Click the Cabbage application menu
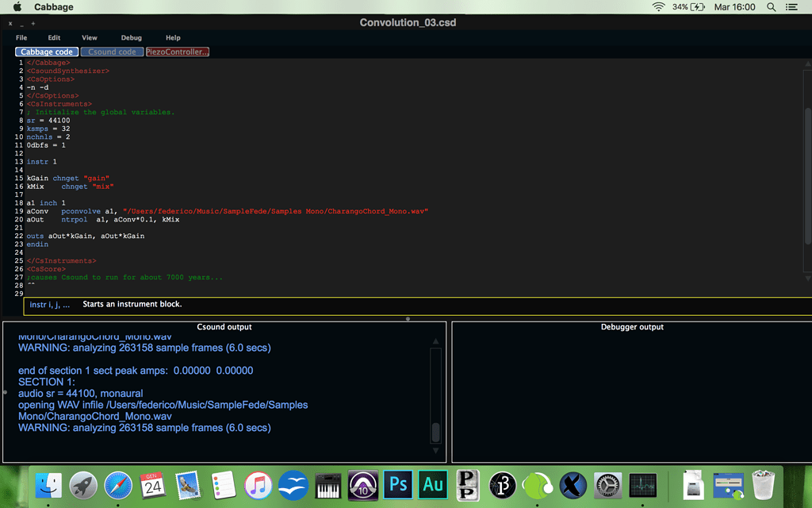 [x=54, y=6]
